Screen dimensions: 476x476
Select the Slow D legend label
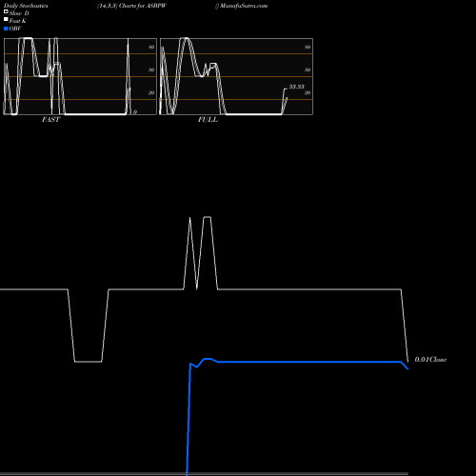pos(19,13)
